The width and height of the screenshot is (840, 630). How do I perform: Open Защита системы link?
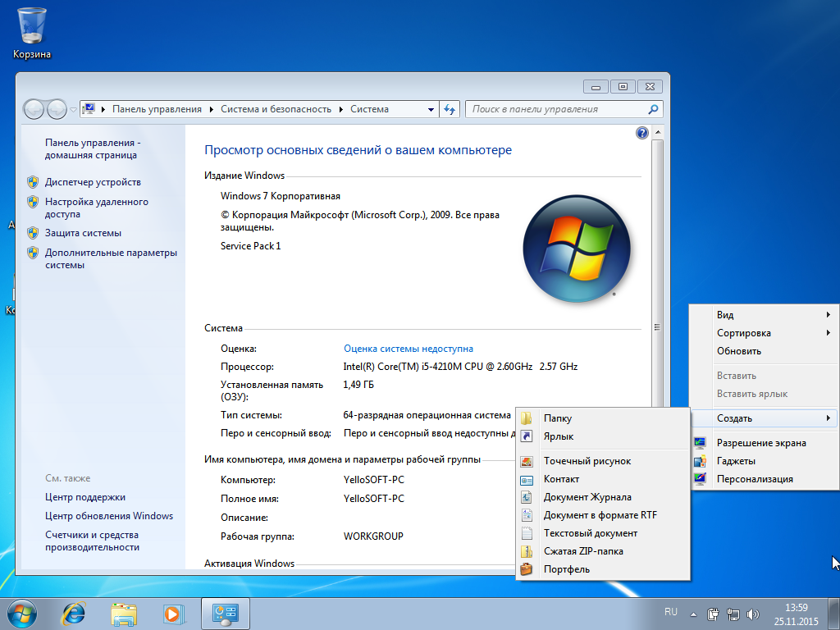click(83, 233)
